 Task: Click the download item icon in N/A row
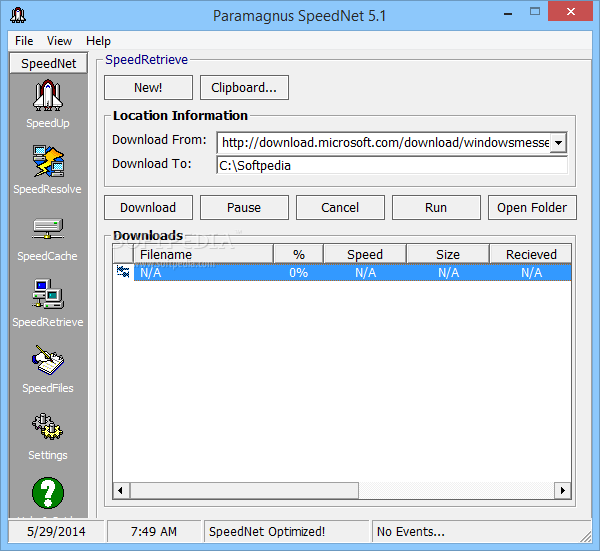[x=123, y=272]
